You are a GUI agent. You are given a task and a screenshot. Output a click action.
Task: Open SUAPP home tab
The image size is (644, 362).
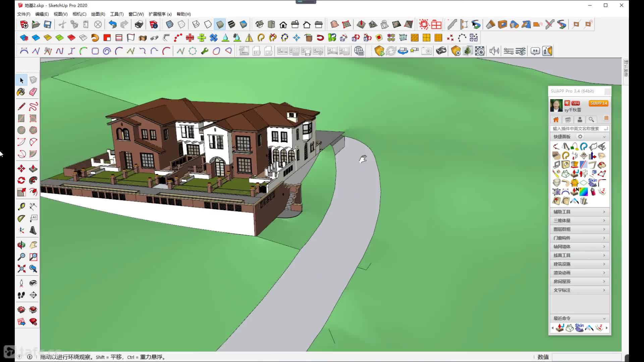click(556, 120)
